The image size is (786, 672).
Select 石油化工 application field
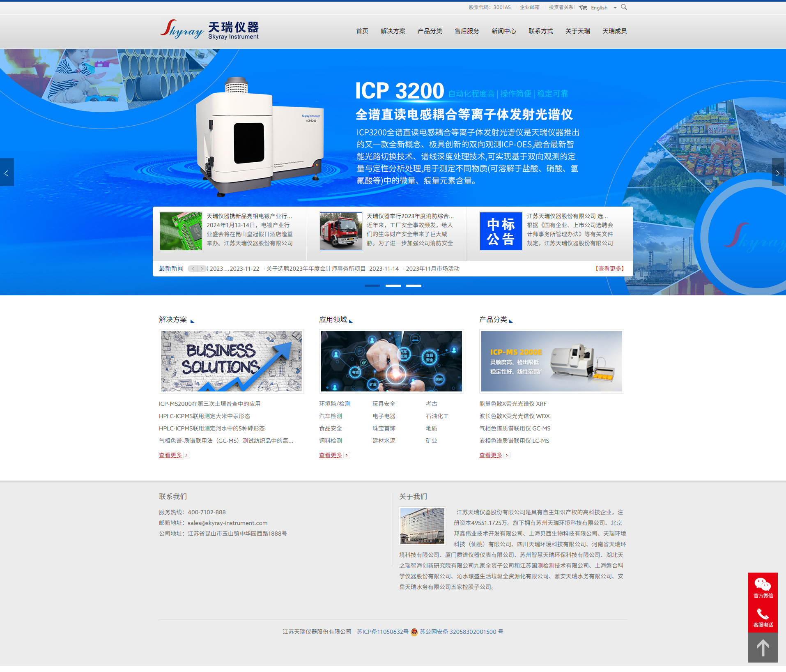[x=437, y=417]
